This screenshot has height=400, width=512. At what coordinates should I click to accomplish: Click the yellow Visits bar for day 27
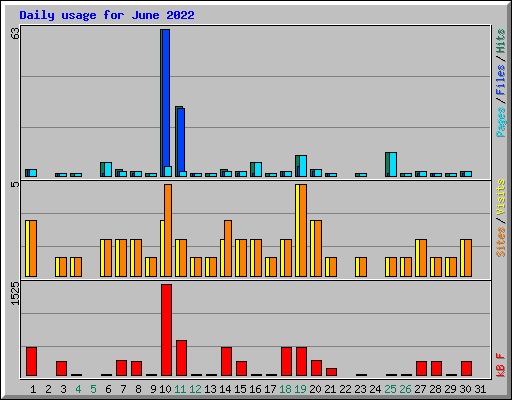[x=417, y=258]
